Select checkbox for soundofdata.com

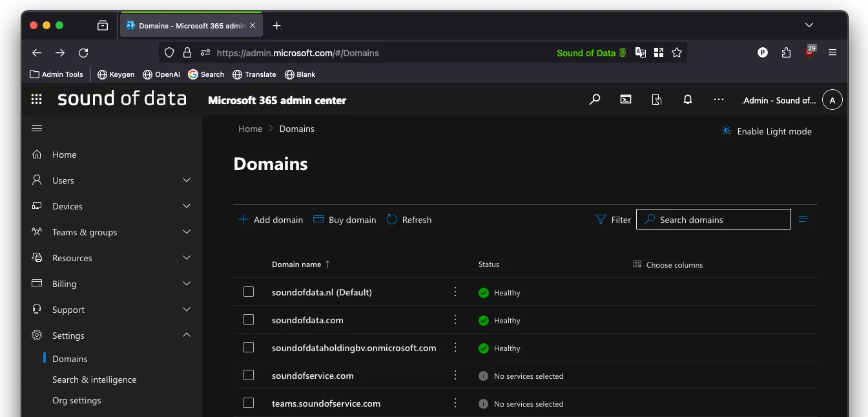pos(249,319)
